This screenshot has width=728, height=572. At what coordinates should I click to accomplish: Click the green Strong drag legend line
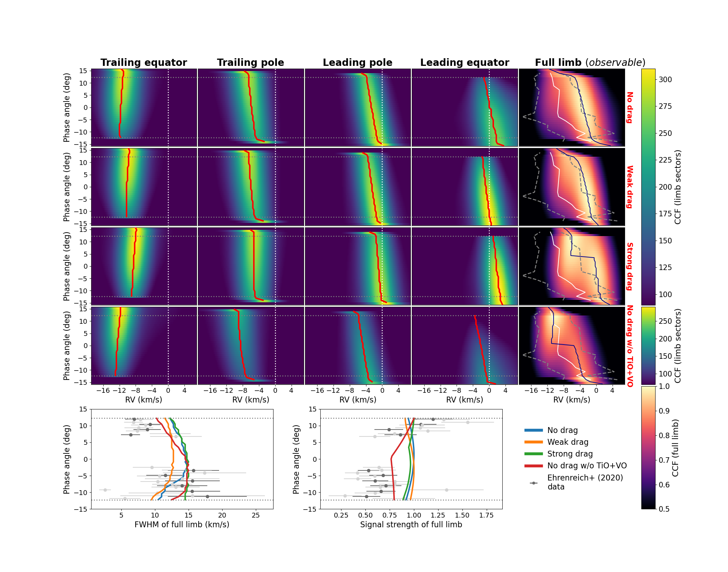point(534,454)
